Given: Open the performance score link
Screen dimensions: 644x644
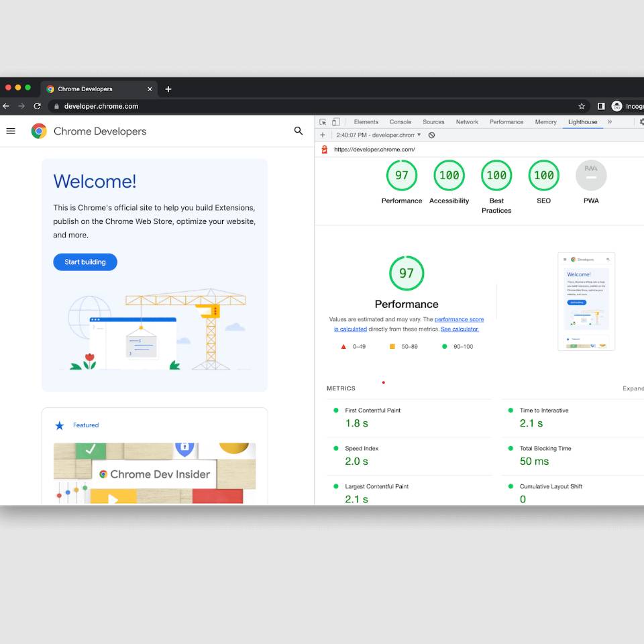Looking at the screenshot, I should pos(459,319).
